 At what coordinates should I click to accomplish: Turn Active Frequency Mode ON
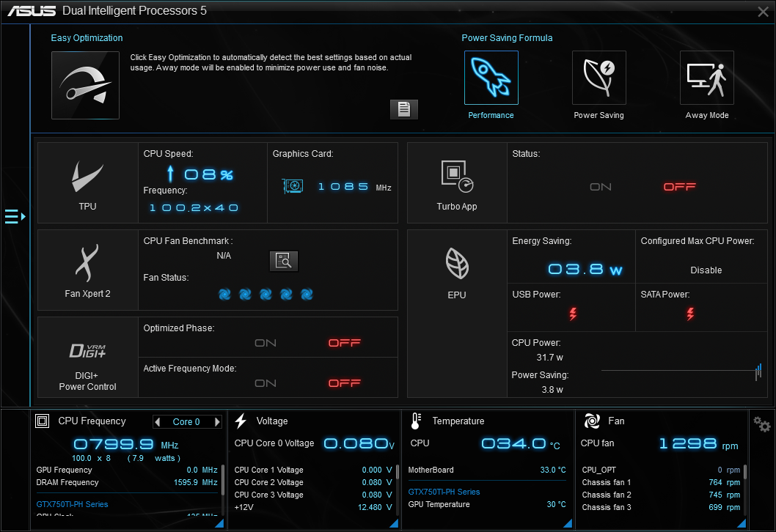coord(266,384)
